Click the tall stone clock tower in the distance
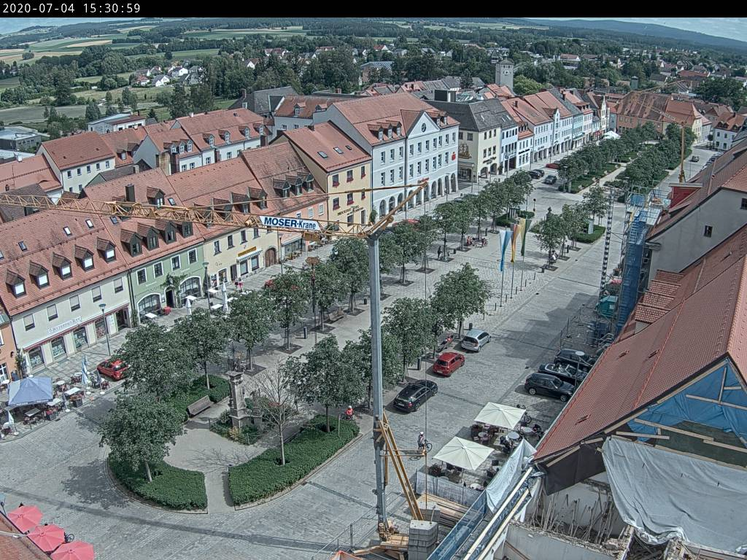747x560 pixels. (504, 74)
